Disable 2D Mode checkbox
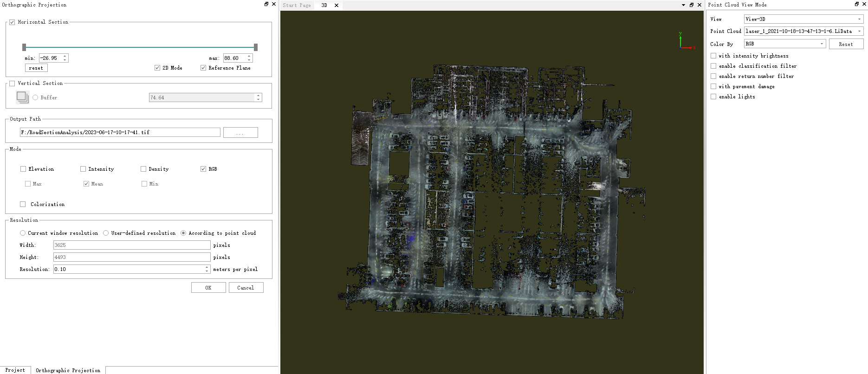The image size is (868, 374). click(157, 68)
